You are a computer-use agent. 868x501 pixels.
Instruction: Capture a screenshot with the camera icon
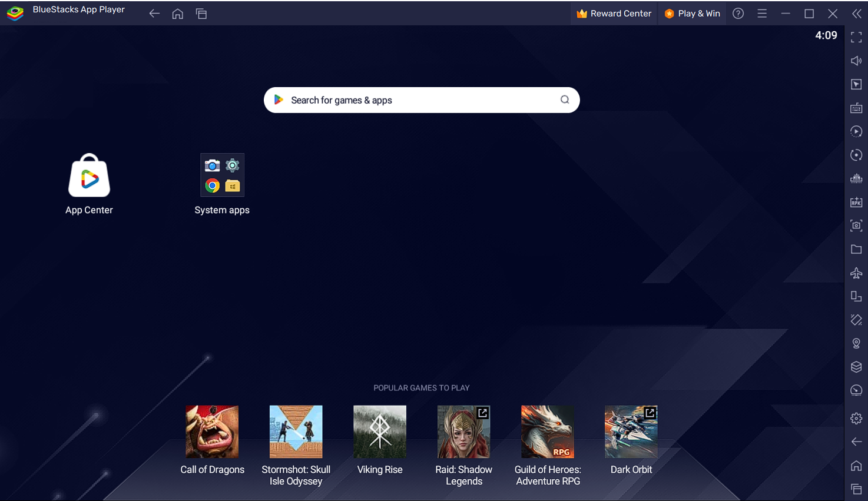click(856, 225)
